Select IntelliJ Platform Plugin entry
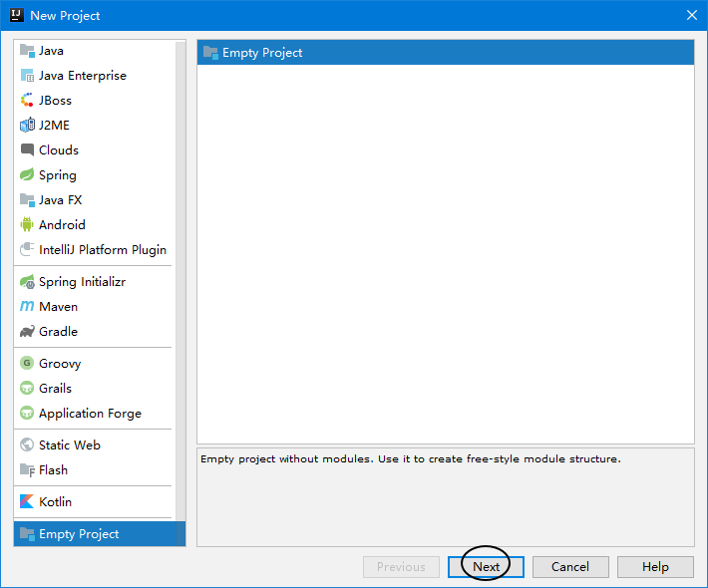Image resolution: width=708 pixels, height=588 pixels. [x=102, y=250]
